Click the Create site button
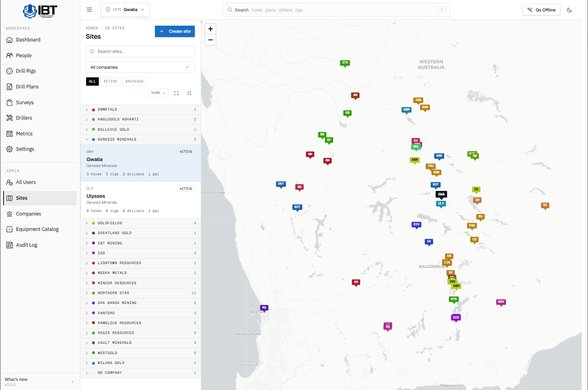This screenshot has width=588, height=390. coord(175,31)
